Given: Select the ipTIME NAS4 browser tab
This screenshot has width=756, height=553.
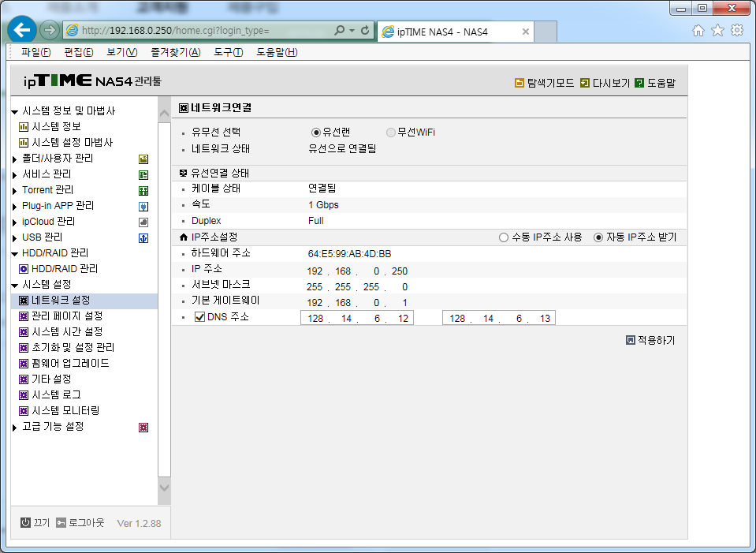Looking at the screenshot, I should [x=455, y=32].
